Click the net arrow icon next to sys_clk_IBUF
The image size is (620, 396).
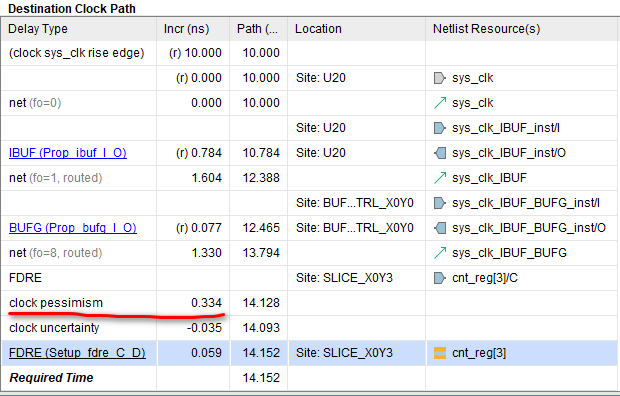click(440, 178)
